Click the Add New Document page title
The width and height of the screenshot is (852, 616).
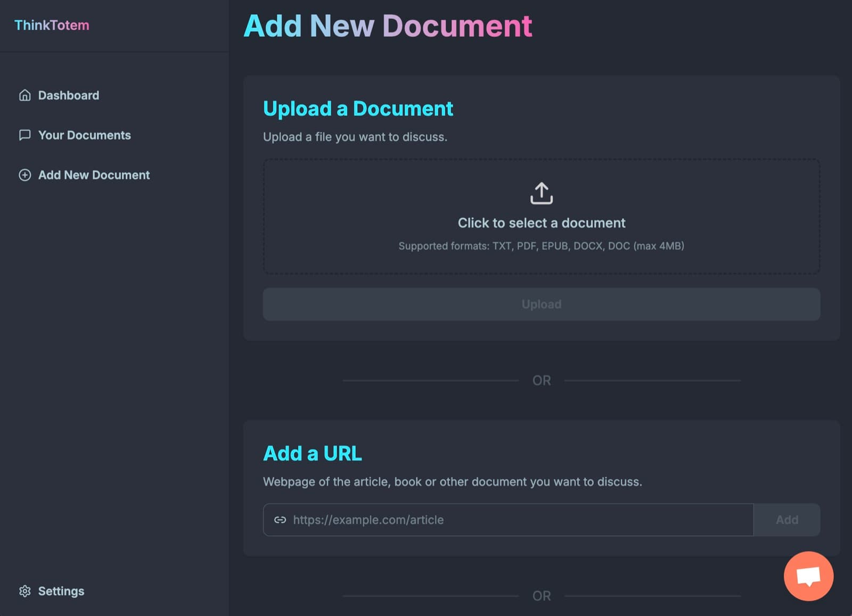click(388, 26)
